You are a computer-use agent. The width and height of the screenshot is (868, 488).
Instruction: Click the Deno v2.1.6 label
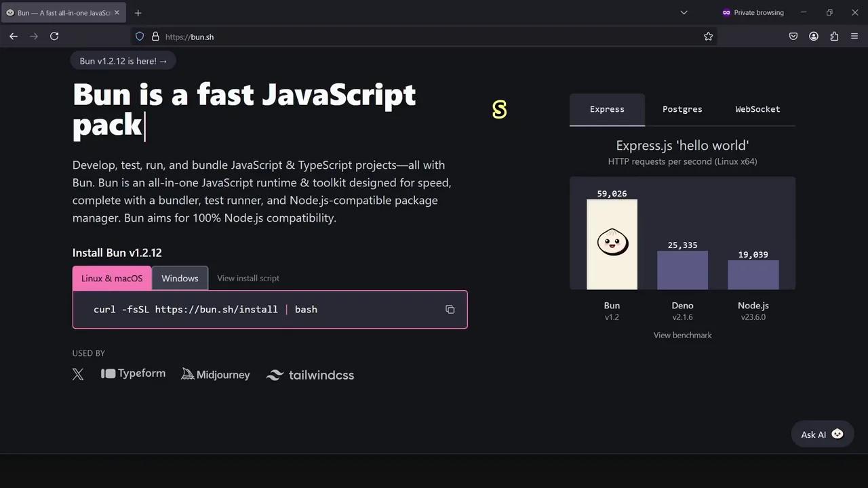(x=682, y=311)
